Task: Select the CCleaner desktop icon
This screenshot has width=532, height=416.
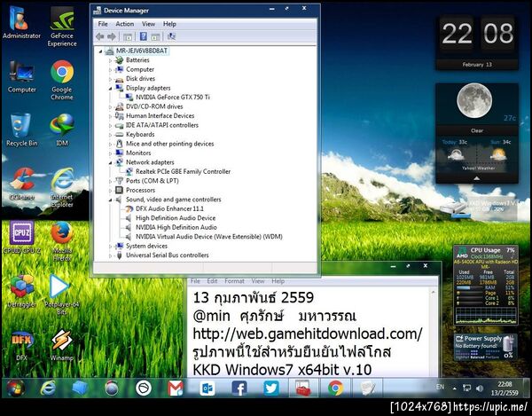Action: pos(21,184)
